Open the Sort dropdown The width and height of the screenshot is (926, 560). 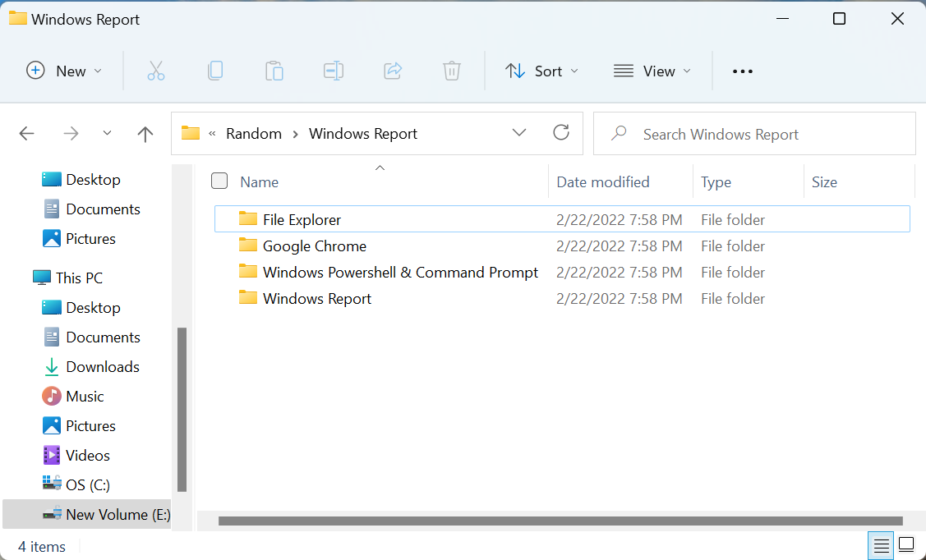pyautogui.click(x=541, y=71)
